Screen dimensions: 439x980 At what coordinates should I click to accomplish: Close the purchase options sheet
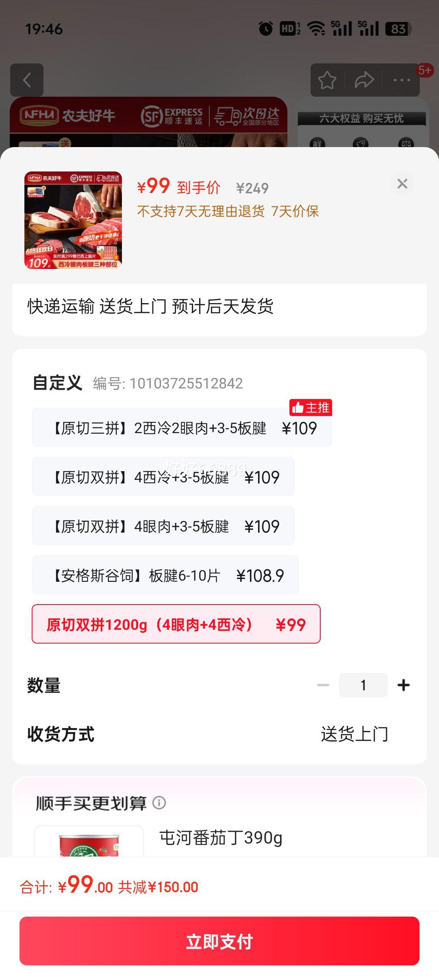402,184
